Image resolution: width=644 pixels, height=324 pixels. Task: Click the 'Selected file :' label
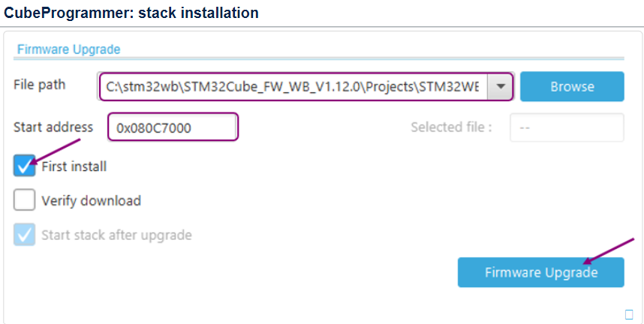[x=451, y=127]
